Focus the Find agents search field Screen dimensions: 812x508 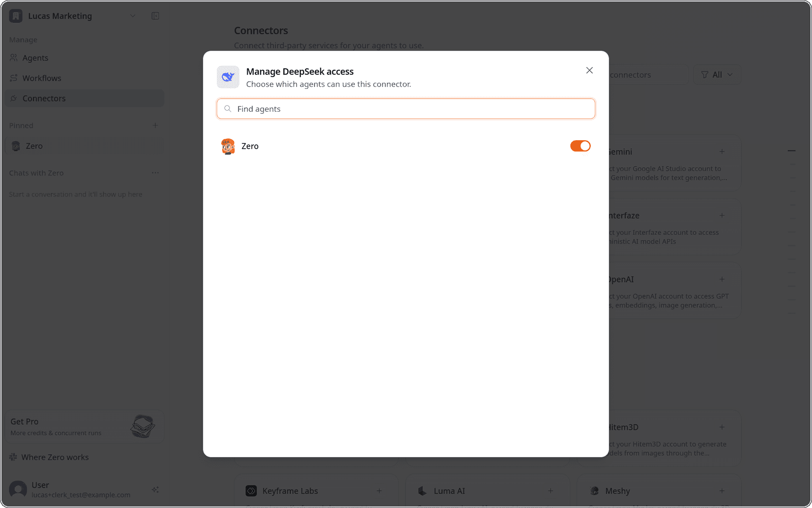(x=405, y=109)
